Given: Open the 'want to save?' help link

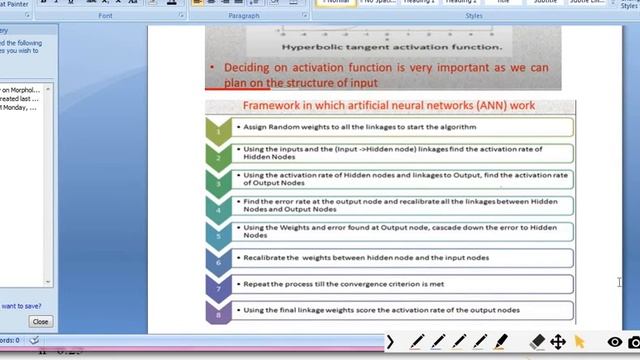Looking at the screenshot, I should pyautogui.click(x=21, y=306).
